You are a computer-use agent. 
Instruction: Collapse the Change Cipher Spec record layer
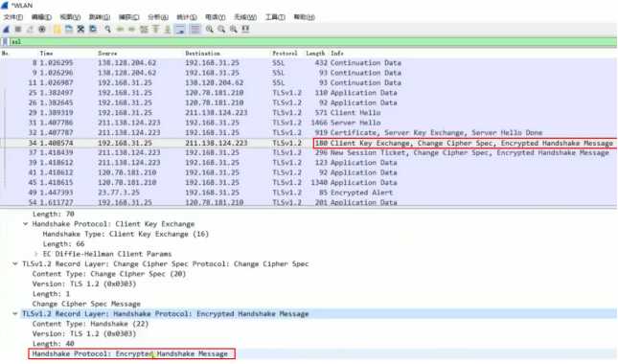[x=15, y=263]
